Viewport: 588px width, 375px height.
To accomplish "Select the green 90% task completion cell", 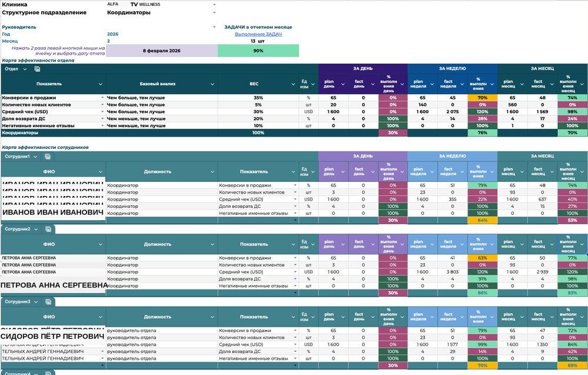I will [x=258, y=51].
